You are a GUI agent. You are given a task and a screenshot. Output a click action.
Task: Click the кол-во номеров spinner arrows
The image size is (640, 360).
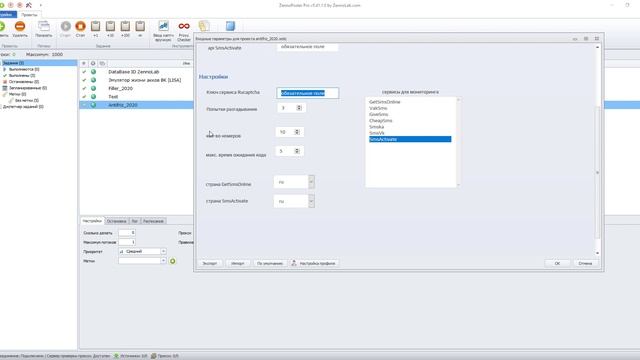click(297, 132)
